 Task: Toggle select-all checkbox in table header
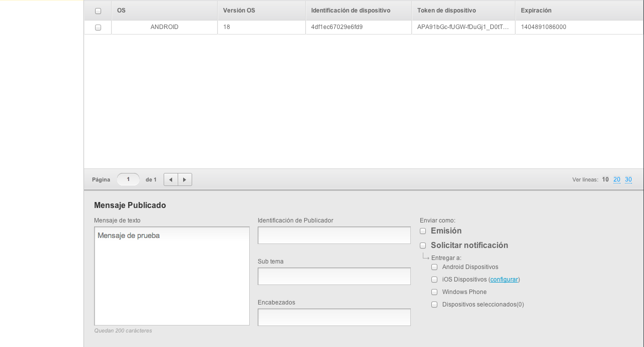[x=98, y=10]
